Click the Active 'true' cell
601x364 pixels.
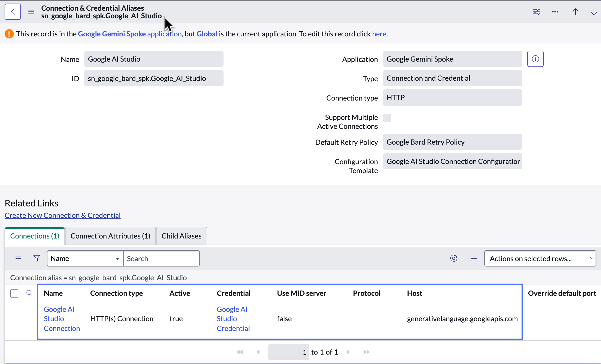tap(176, 319)
